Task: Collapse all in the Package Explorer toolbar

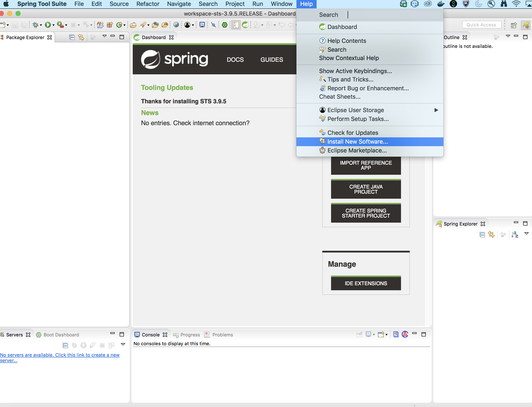Action: 72,37
